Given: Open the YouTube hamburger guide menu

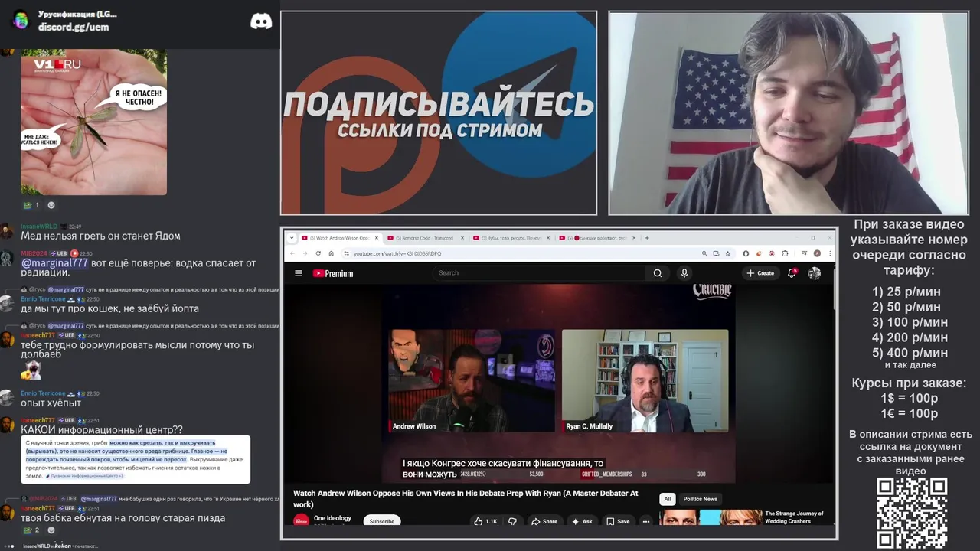Looking at the screenshot, I should [299, 273].
